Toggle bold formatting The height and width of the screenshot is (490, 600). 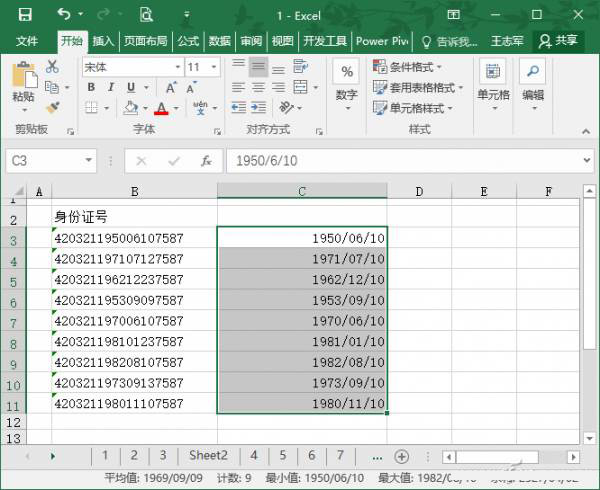[x=91, y=87]
